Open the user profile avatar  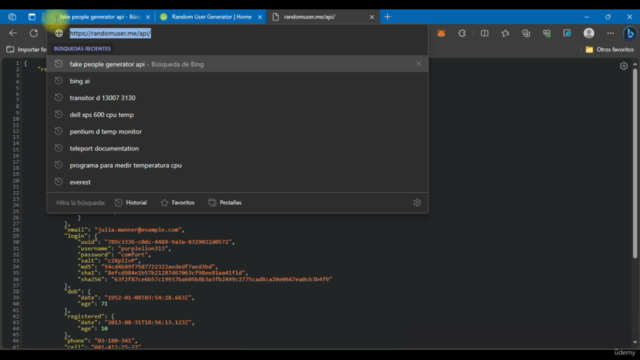(589, 33)
